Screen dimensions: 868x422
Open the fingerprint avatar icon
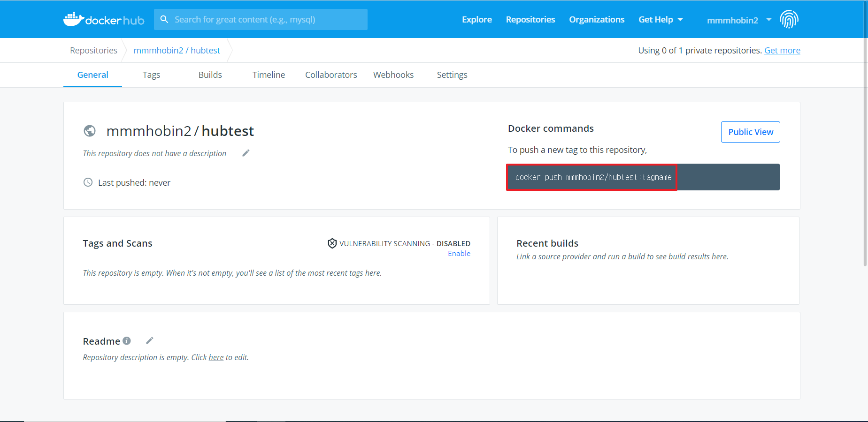point(789,19)
